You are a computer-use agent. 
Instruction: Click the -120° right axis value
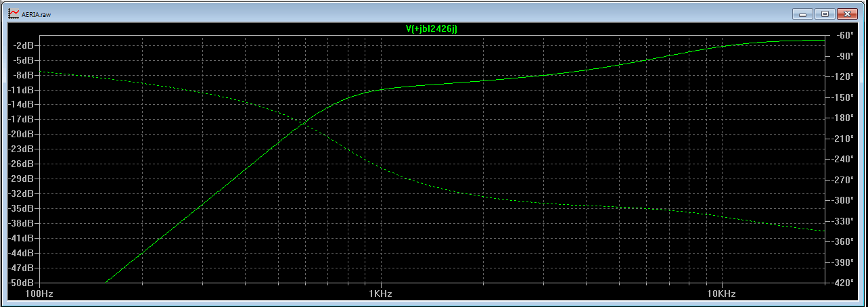point(844,76)
